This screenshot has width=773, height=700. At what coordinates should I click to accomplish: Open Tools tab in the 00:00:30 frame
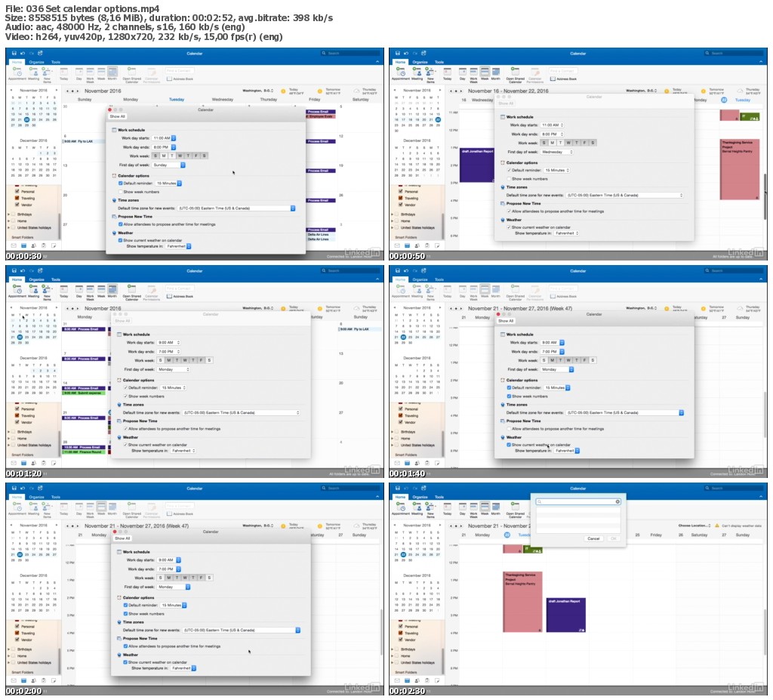[x=56, y=62]
